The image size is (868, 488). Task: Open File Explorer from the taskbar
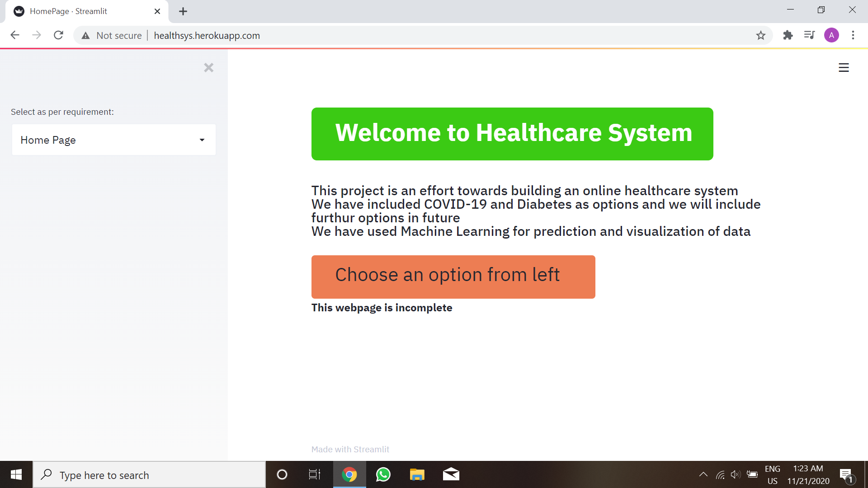click(417, 474)
